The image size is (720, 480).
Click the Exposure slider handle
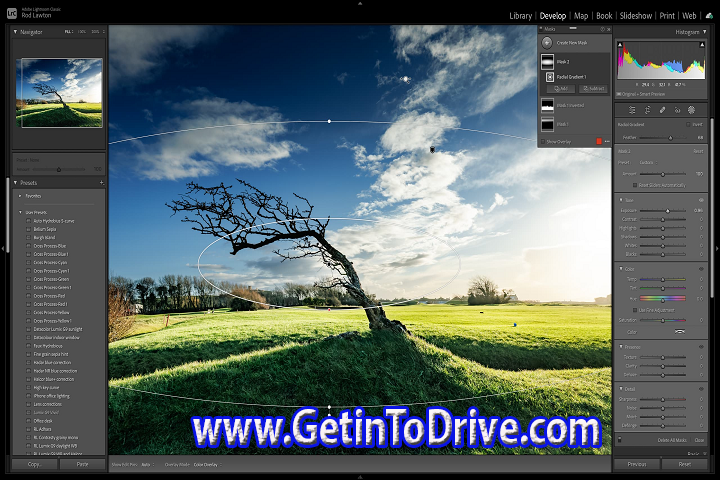668,211
